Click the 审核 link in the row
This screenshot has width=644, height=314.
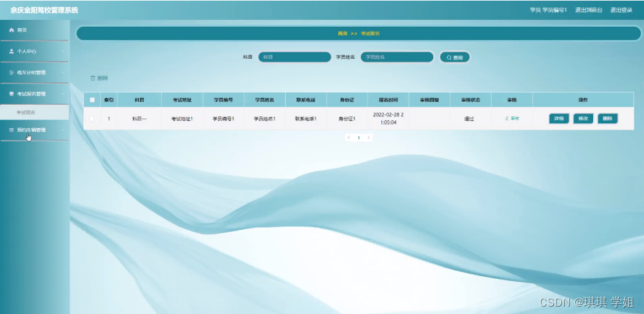[512, 118]
